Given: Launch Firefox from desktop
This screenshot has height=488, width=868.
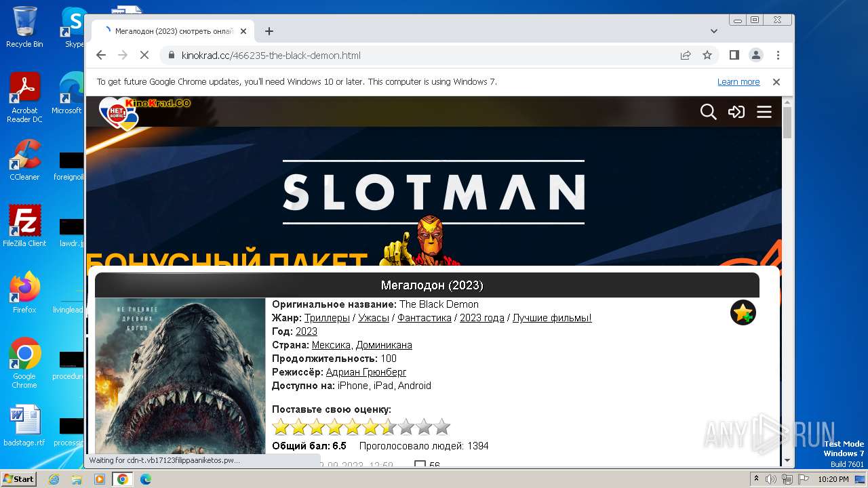Looking at the screenshot, I should [24, 293].
